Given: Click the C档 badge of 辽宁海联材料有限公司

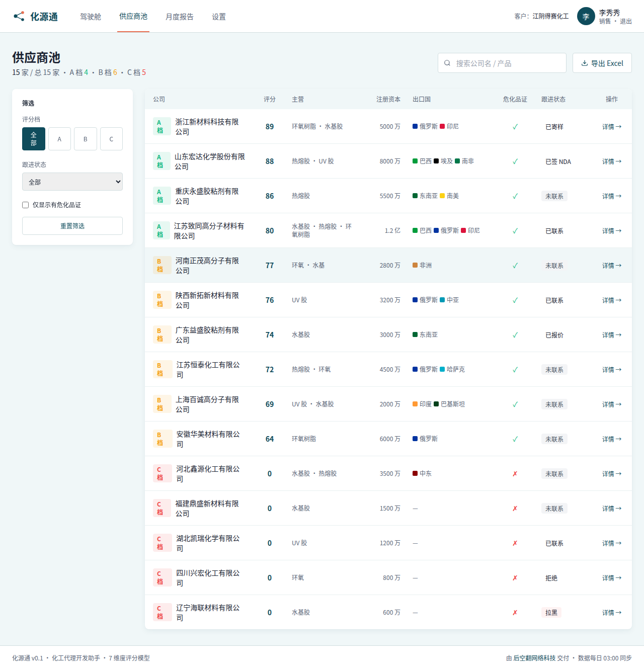Looking at the screenshot, I should [x=162, y=612].
